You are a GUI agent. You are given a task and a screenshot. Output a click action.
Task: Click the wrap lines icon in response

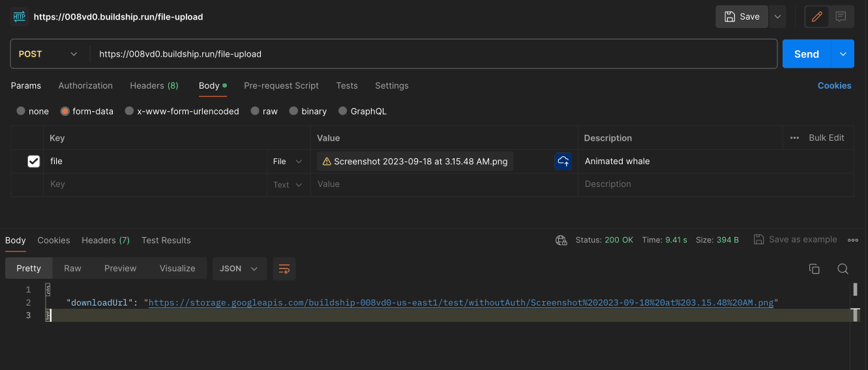point(284,268)
